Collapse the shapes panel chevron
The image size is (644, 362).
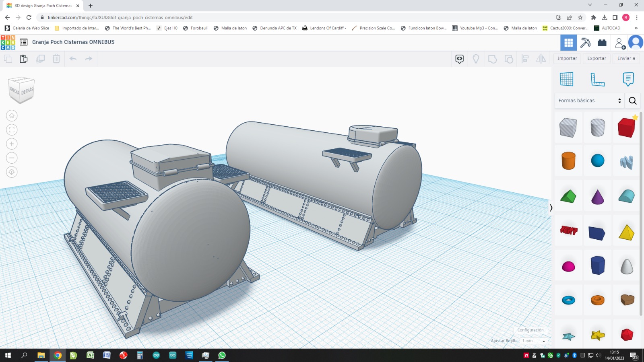point(551,208)
